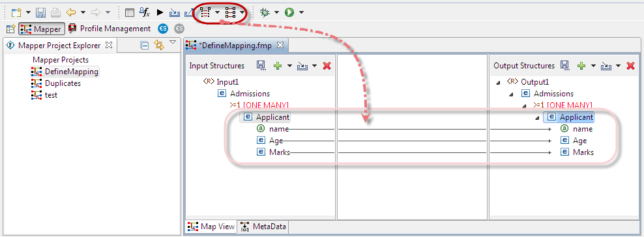Collapse the Output1 tree node
Image resolution: width=644 pixels, height=237 pixels.
498,83
